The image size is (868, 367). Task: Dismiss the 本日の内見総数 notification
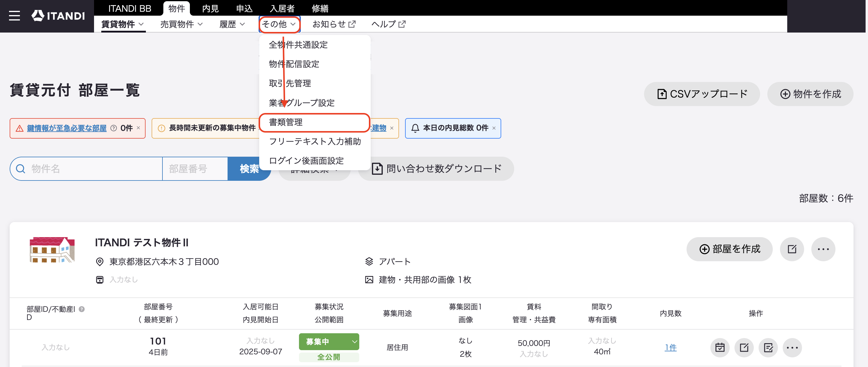click(494, 128)
